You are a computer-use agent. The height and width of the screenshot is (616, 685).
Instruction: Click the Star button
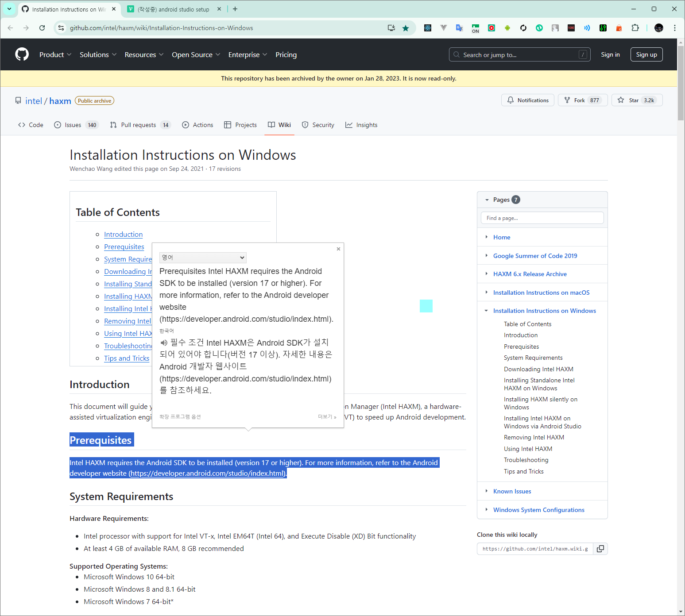[x=637, y=100]
